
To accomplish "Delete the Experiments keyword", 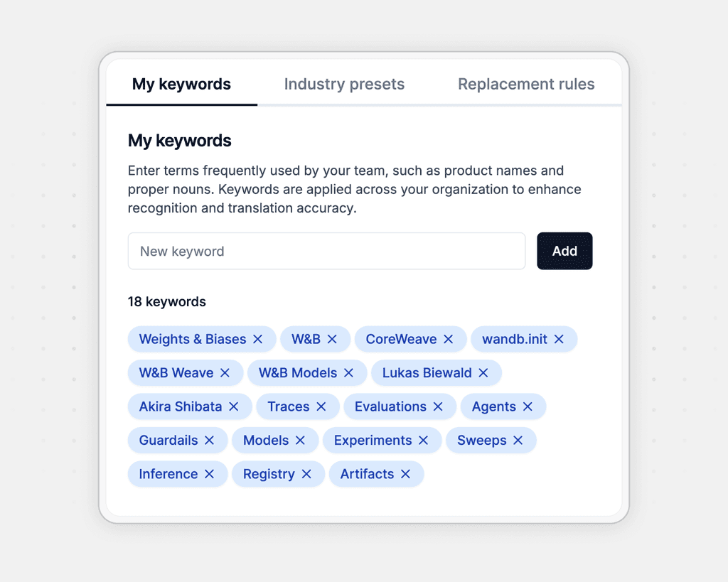I will tap(424, 441).
